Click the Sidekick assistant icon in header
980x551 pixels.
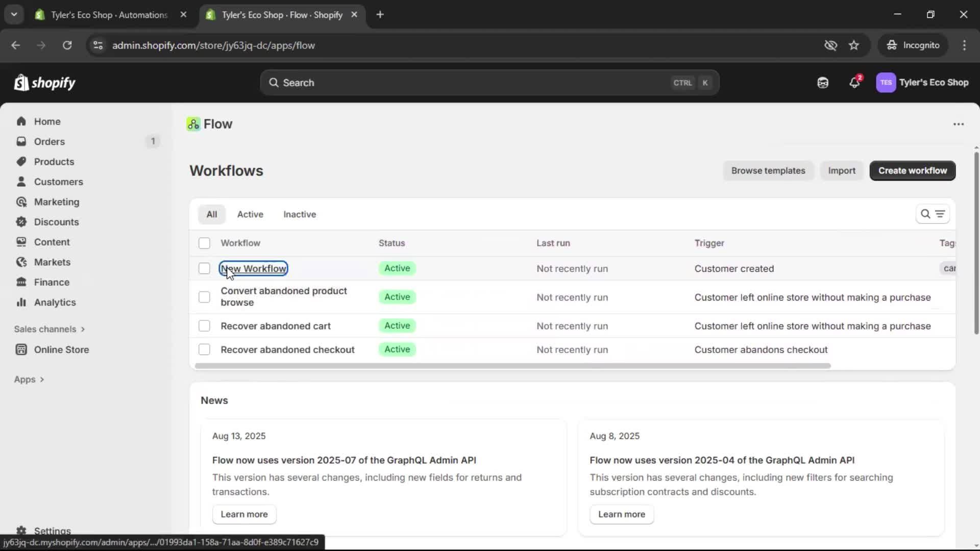click(823, 82)
